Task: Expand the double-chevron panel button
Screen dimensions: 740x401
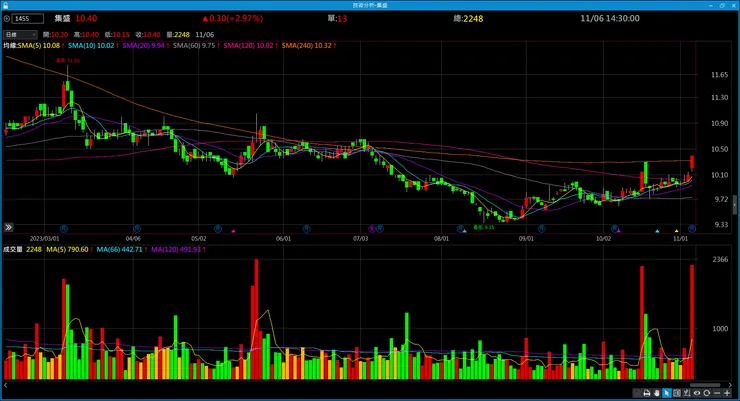Action: pyautogui.click(x=8, y=227)
